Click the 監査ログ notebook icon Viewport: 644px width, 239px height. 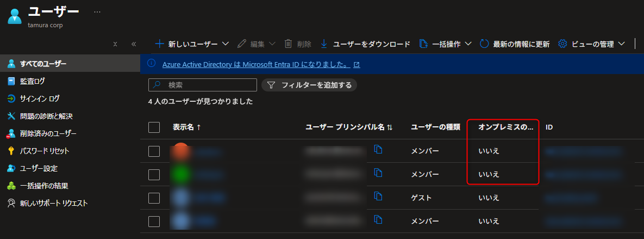(11, 82)
